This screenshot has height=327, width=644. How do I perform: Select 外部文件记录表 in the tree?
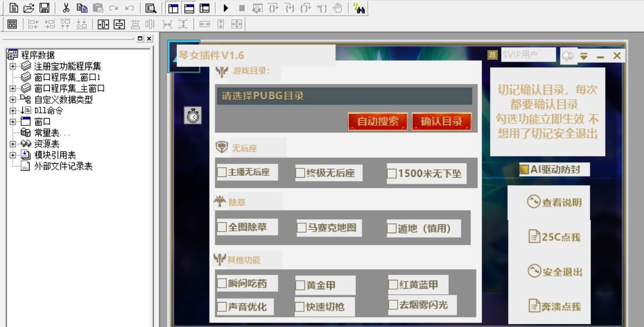pyautogui.click(x=63, y=166)
